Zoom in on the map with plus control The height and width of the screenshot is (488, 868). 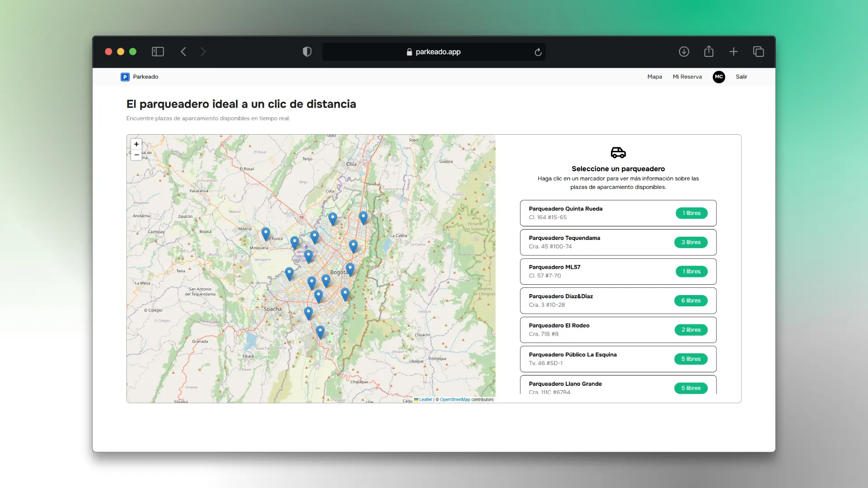[x=137, y=144]
